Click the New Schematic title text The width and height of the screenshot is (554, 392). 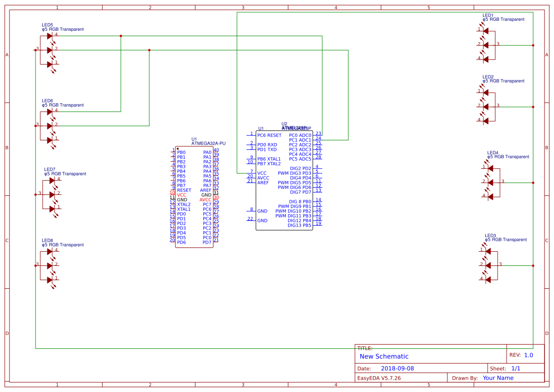384,356
